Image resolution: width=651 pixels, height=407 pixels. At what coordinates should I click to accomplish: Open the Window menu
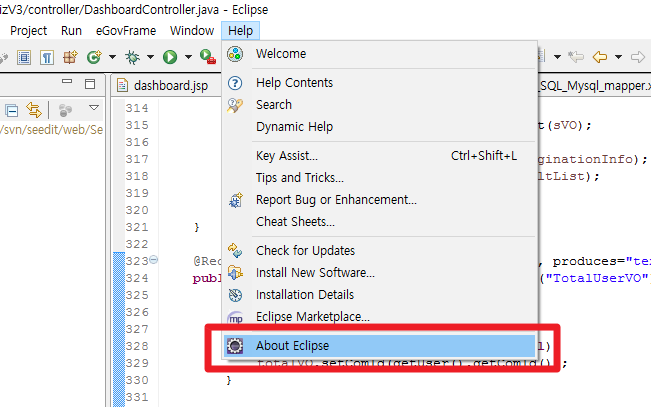click(192, 31)
